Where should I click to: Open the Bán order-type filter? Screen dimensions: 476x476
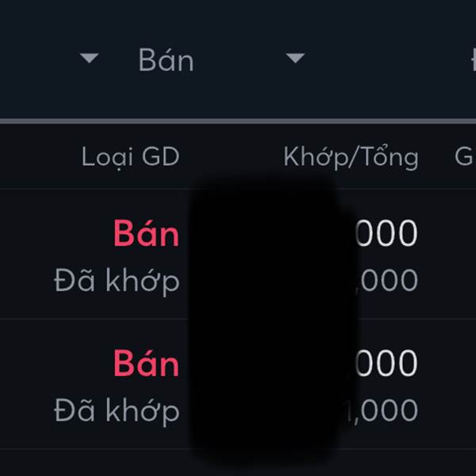pyautogui.click(x=166, y=60)
